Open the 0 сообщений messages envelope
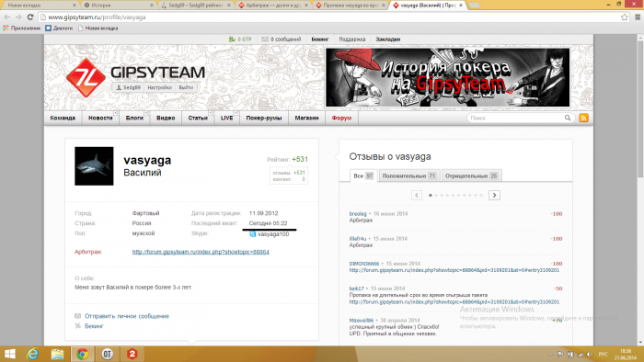Screen dimensions: 644x362 click(x=265, y=40)
